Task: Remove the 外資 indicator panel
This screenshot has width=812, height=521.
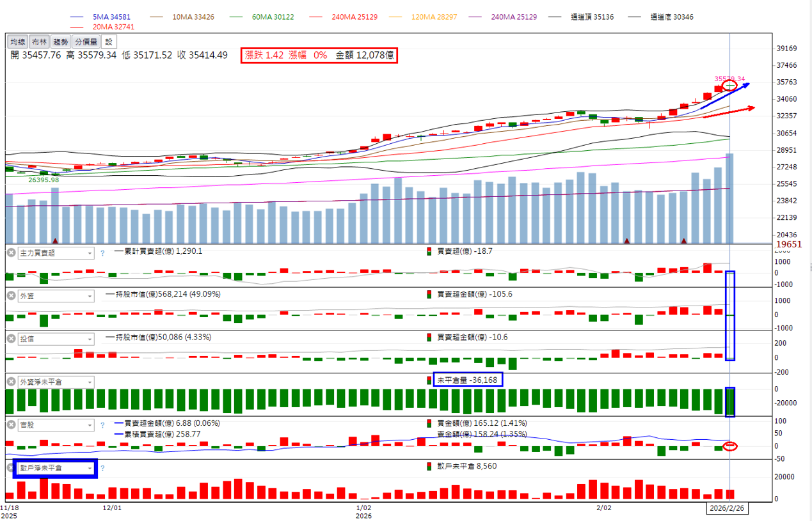Action: (x=11, y=296)
